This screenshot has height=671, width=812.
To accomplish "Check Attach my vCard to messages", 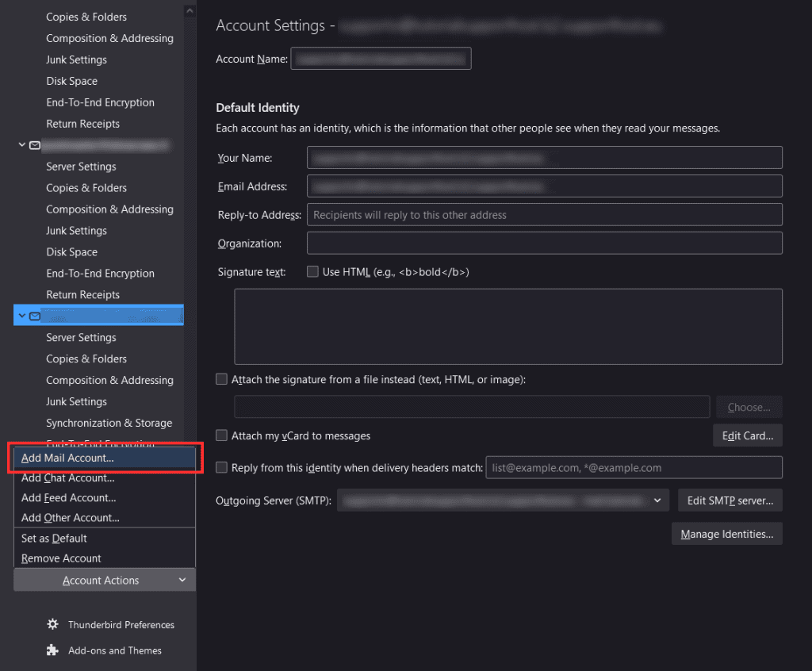I will click(222, 435).
